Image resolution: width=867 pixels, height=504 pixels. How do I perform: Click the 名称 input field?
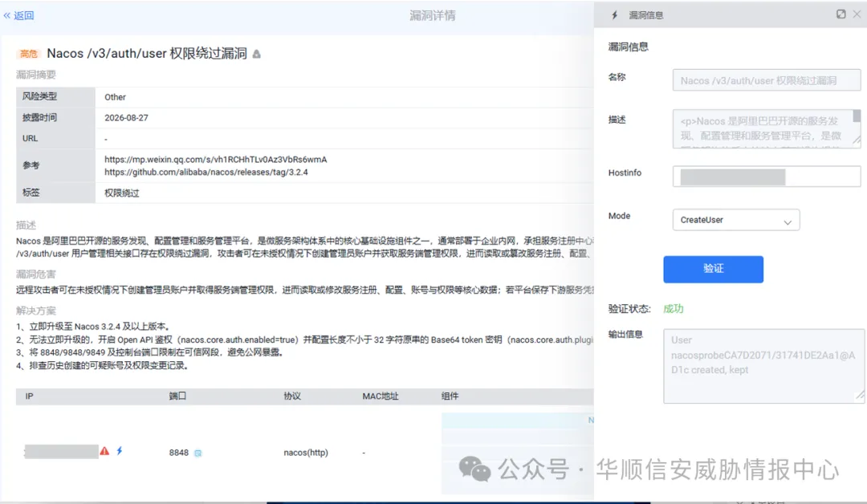767,80
